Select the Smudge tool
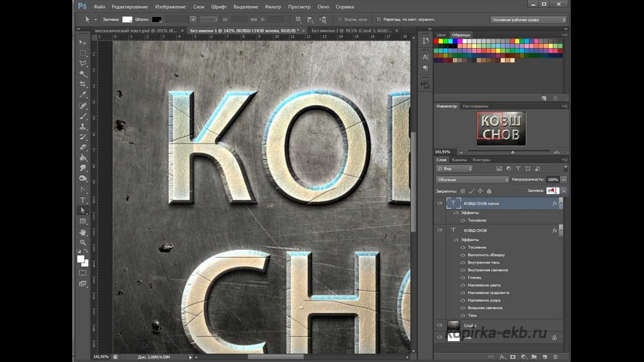 83,168
